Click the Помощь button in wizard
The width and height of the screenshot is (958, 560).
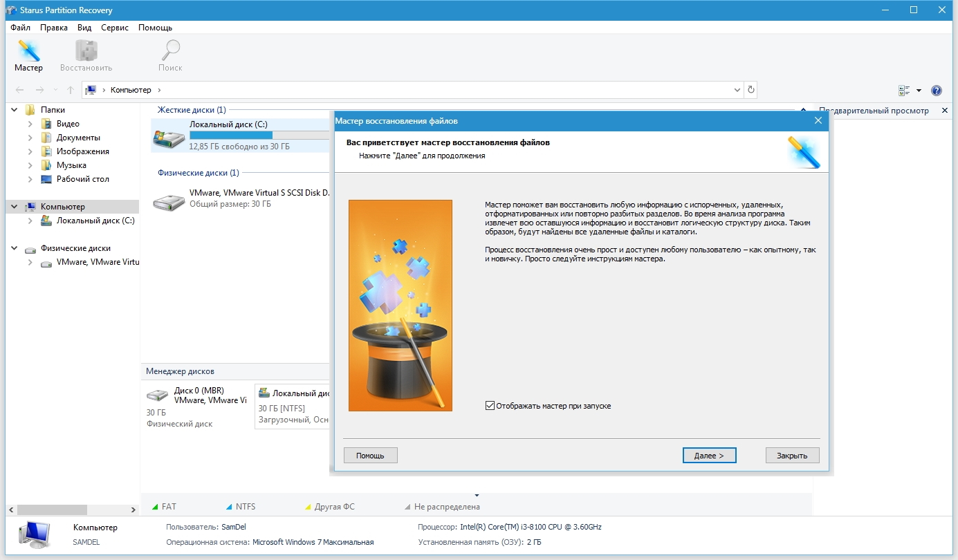pyautogui.click(x=370, y=456)
